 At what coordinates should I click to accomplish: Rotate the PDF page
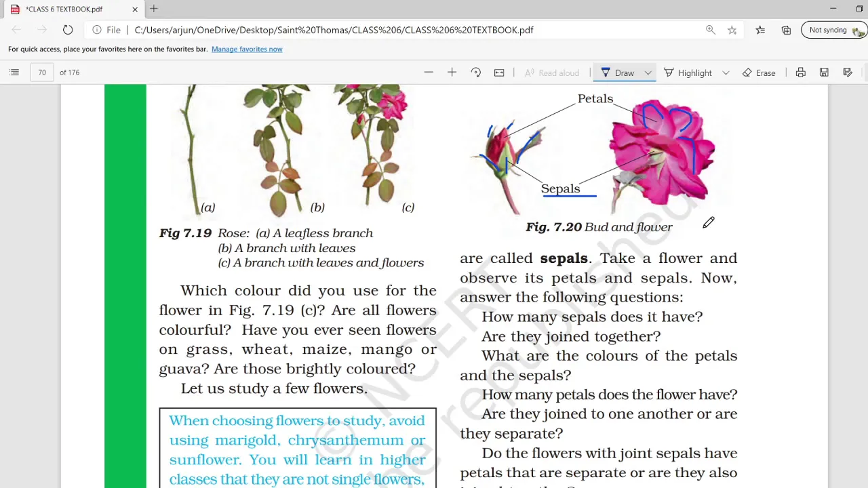(476, 73)
